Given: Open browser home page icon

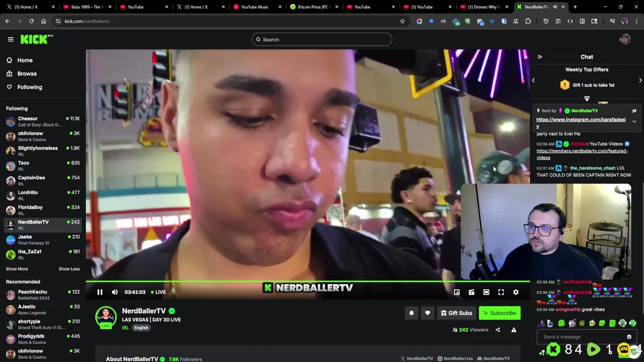Looking at the screenshot, I should point(43,21).
